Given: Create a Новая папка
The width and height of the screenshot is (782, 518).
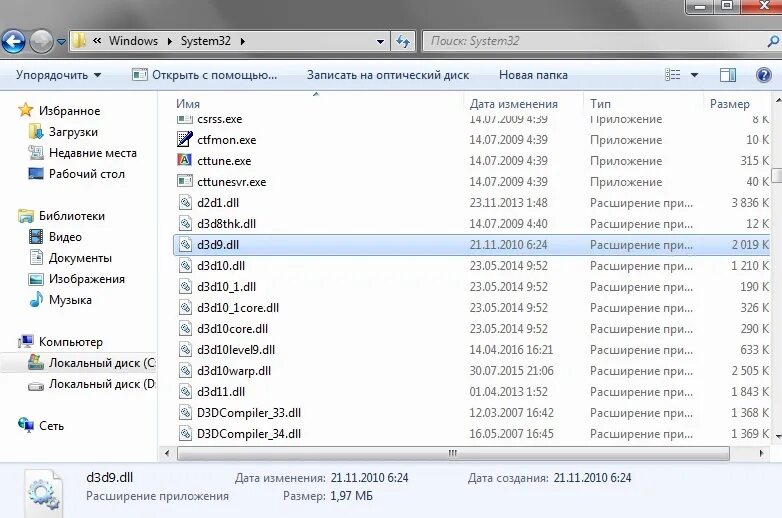Looking at the screenshot, I should pos(533,75).
